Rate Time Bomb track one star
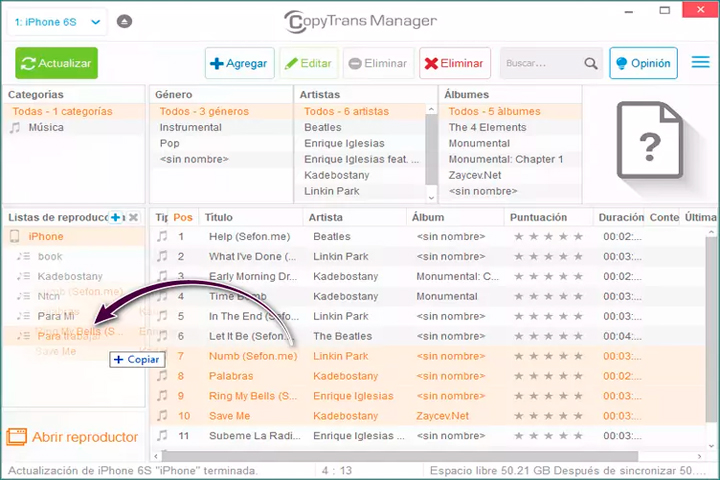Image resolution: width=720 pixels, height=480 pixels. pyautogui.click(x=519, y=296)
